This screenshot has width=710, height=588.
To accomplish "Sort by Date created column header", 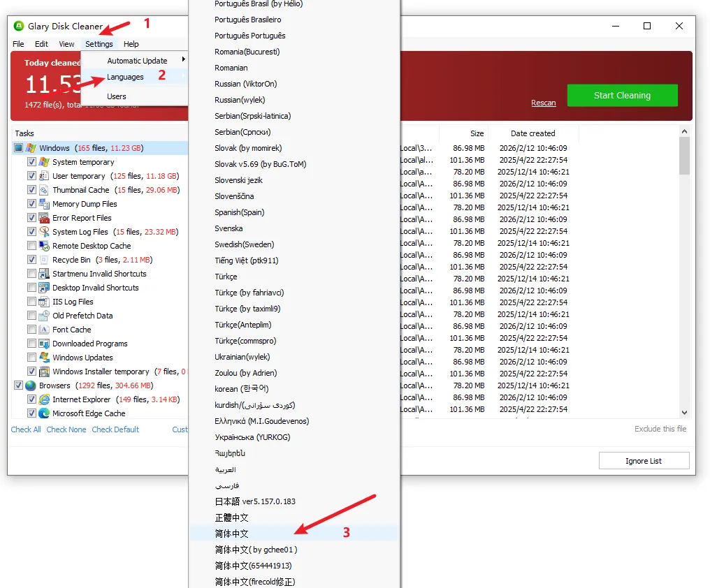I will 533,133.
